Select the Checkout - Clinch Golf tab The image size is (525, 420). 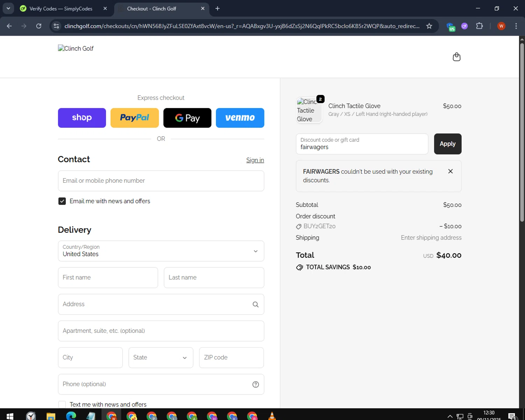pyautogui.click(x=161, y=8)
